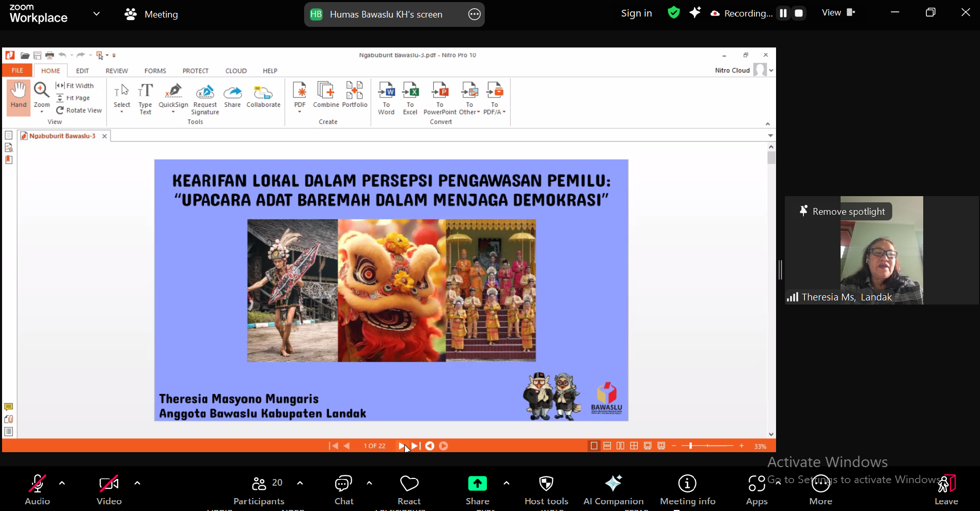This screenshot has height=511, width=980.
Task: Open the FILE menu in Nitro Pro
Action: 17,70
